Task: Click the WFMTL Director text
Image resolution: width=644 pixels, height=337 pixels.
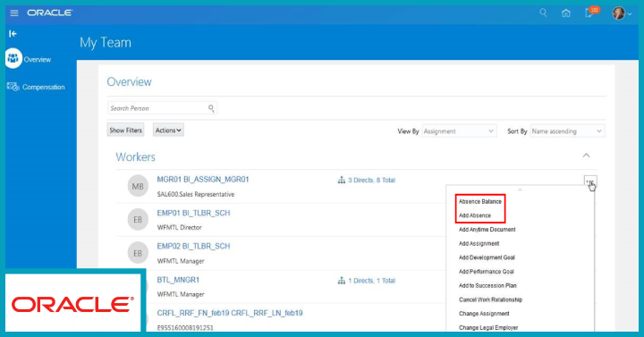Action: coord(180,227)
